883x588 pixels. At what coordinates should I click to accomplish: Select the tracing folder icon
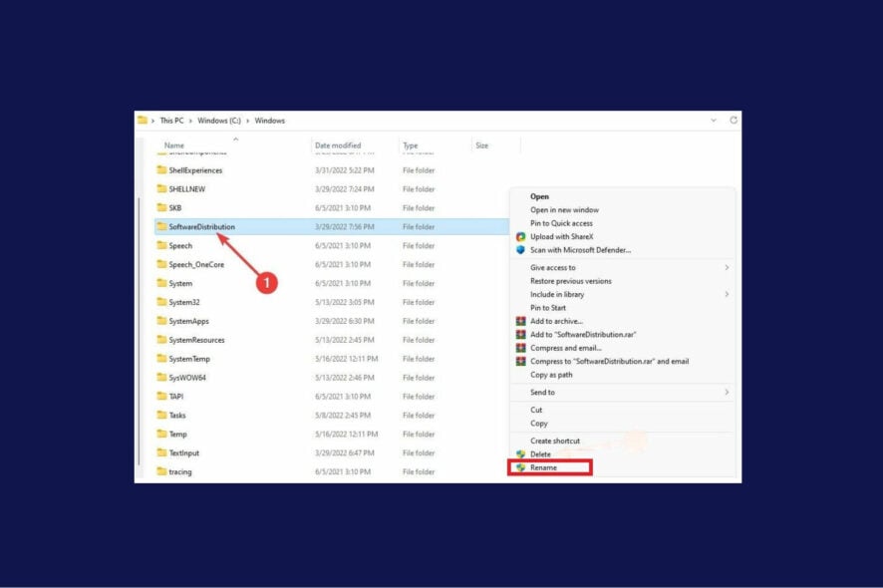[x=162, y=471]
